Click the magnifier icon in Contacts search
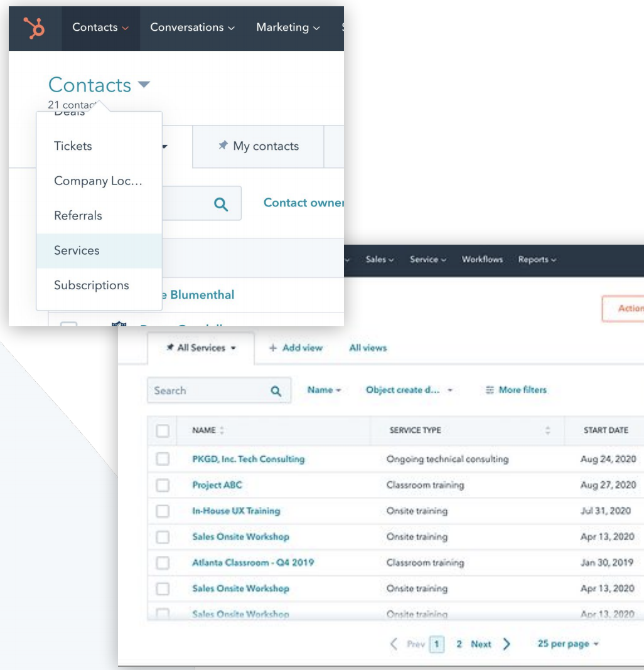Image resolution: width=644 pixels, height=670 pixels. (x=221, y=205)
